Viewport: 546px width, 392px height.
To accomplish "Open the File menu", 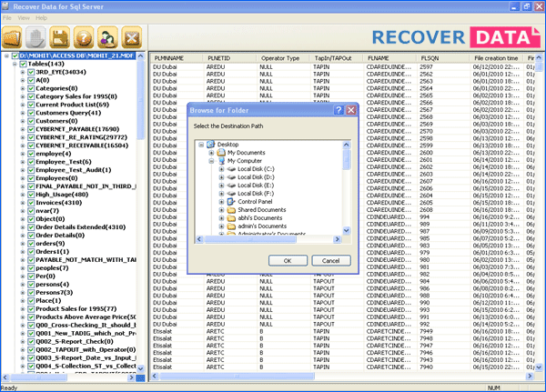I will click(8, 18).
